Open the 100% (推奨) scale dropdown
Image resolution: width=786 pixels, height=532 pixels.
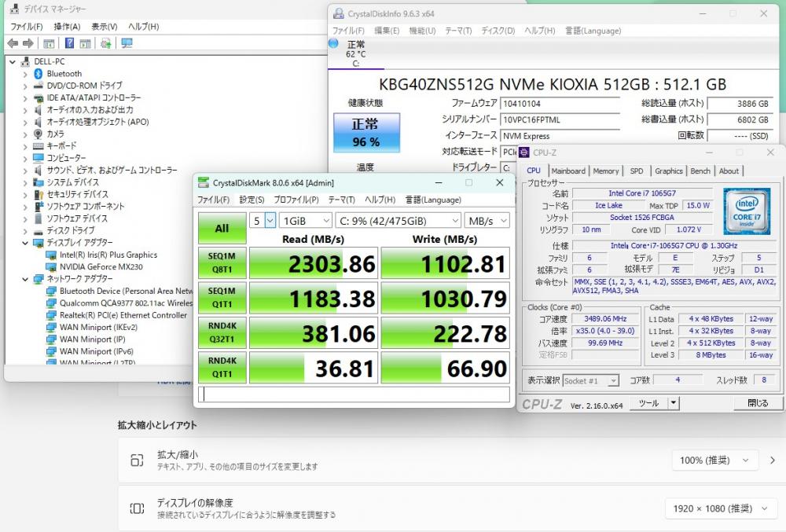714,460
